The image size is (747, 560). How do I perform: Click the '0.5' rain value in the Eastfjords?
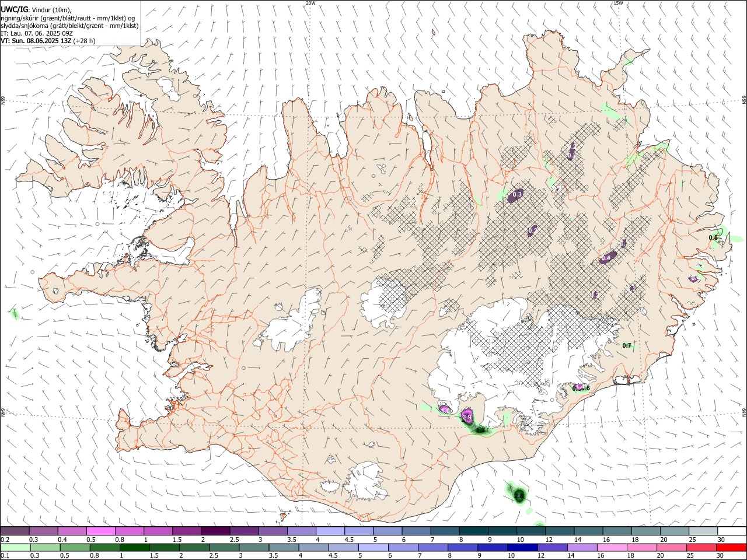[713, 237]
